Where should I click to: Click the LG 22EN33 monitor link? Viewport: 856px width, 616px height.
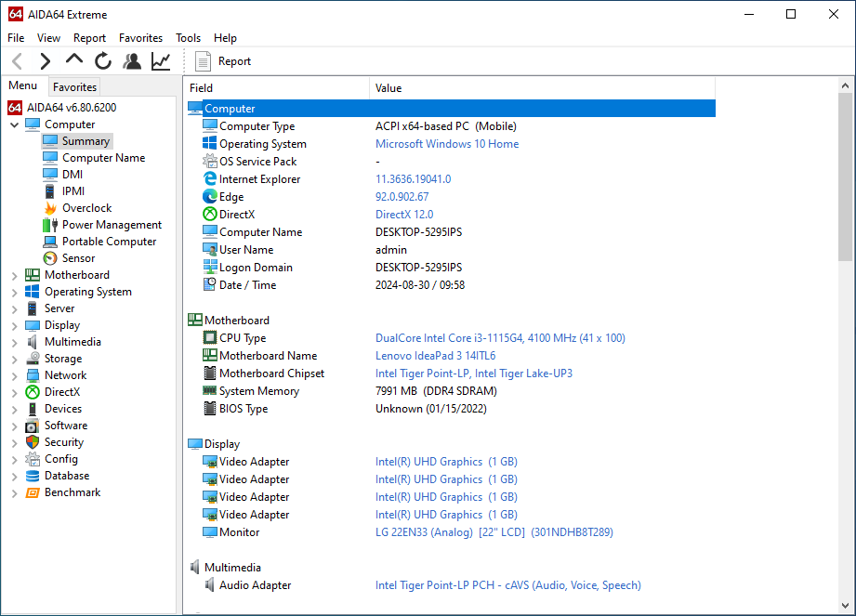click(x=494, y=532)
